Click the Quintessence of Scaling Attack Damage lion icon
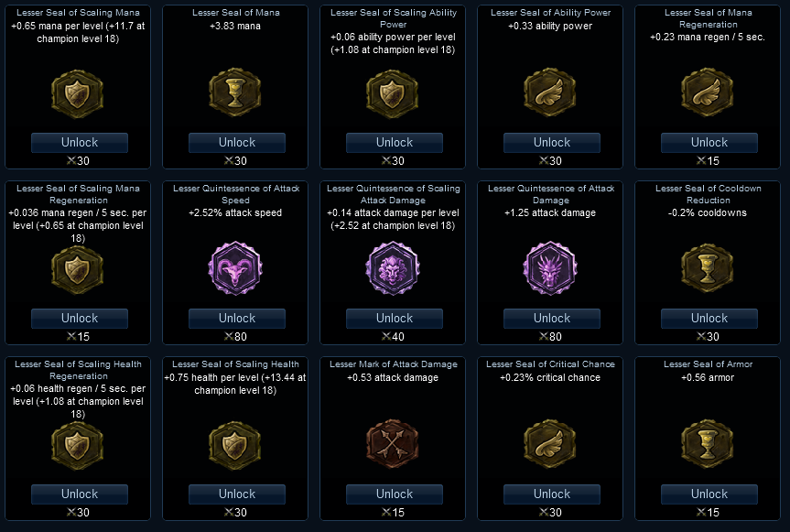The image size is (790, 532). pyautogui.click(x=395, y=270)
